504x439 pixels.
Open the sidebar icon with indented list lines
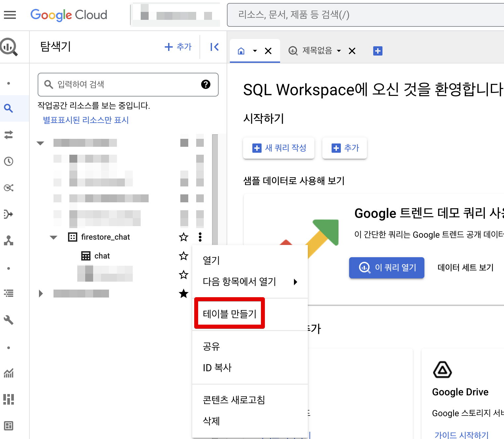9,293
